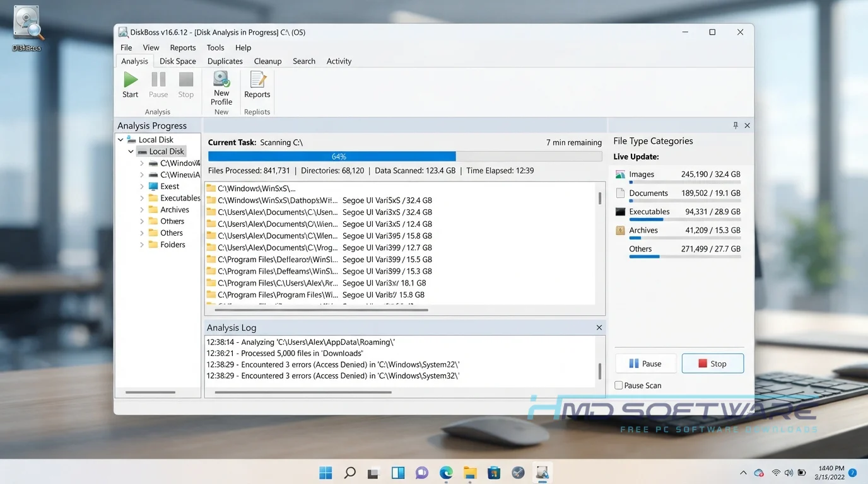Expand the Folders tree node
The width and height of the screenshot is (868, 484).
pos(142,245)
